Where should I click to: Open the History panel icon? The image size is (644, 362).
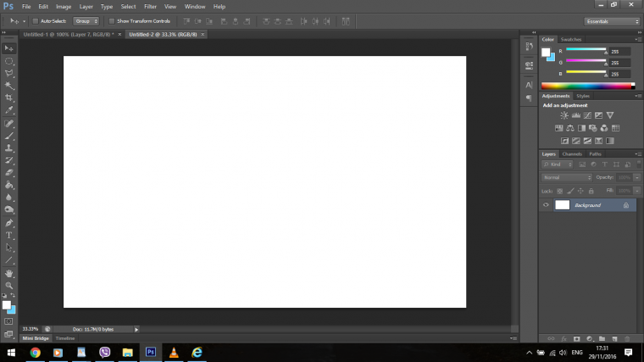point(529,46)
